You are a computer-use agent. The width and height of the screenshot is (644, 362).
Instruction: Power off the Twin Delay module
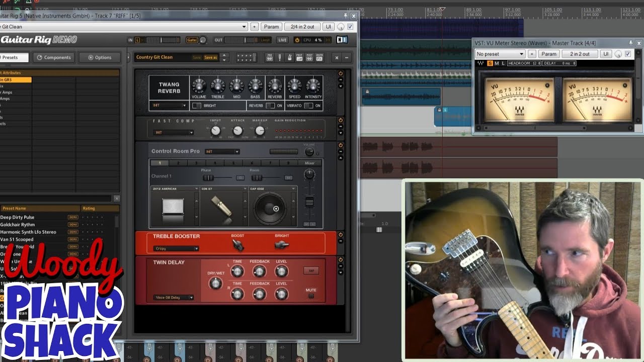point(341,260)
